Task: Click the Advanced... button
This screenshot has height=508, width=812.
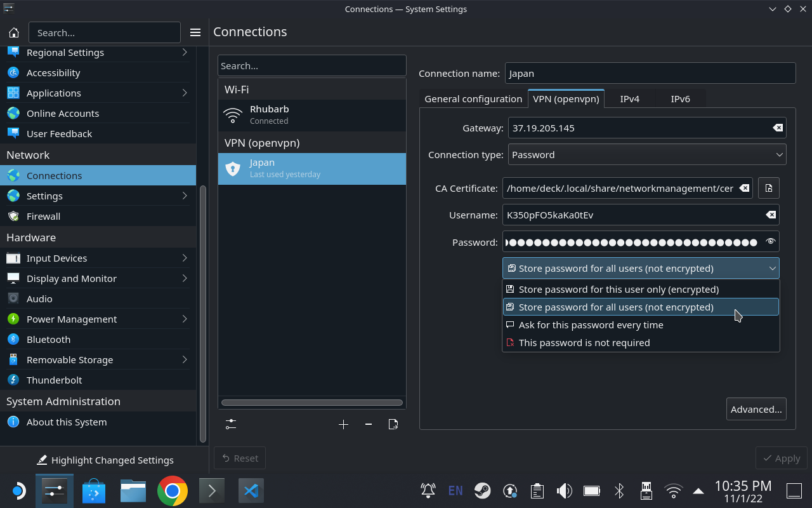Action: coord(756,409)
